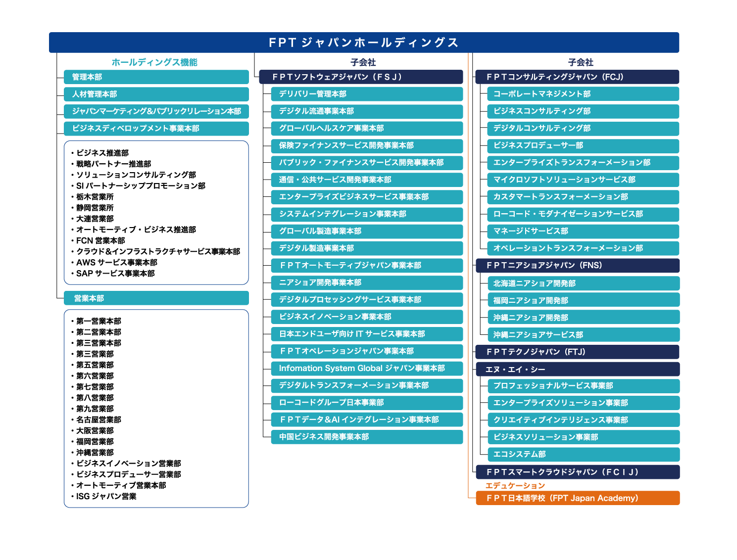Select the 営業本部 box
The height and width of the screenshot is (560, 737).
156,298
